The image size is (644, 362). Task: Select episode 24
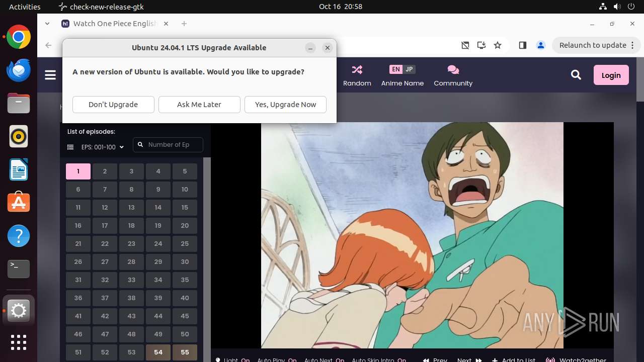(x=158, y=244)
